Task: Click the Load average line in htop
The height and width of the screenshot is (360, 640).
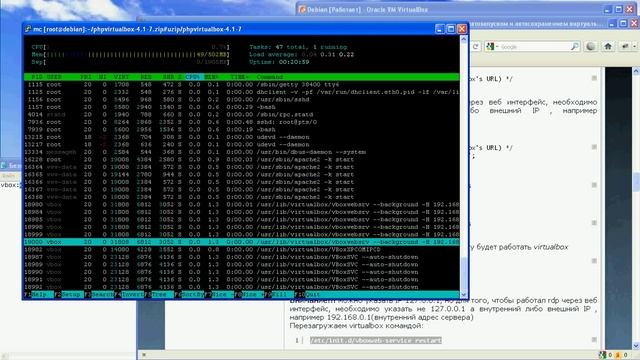Action: click(301, 54)
